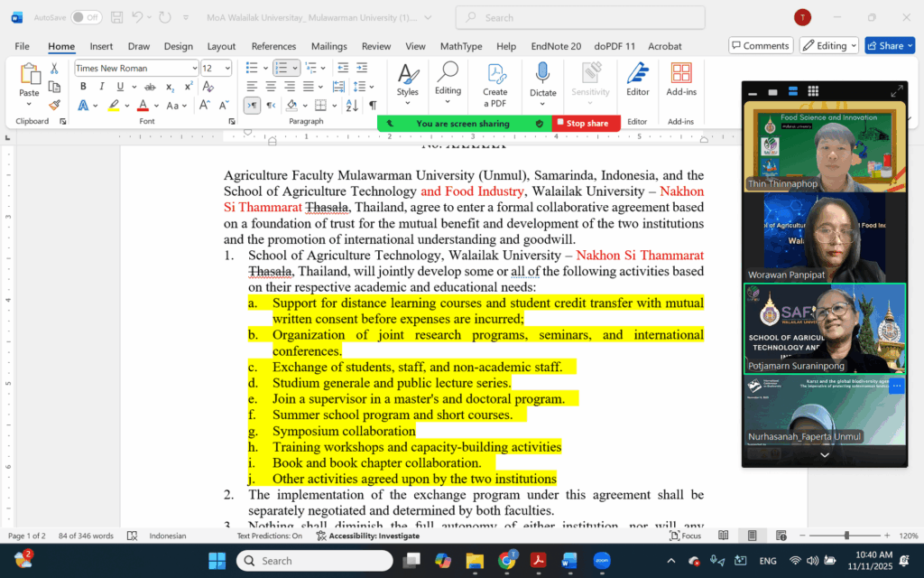
Task: Click the Clear All Formatting icon
Action: pos(208,87)
